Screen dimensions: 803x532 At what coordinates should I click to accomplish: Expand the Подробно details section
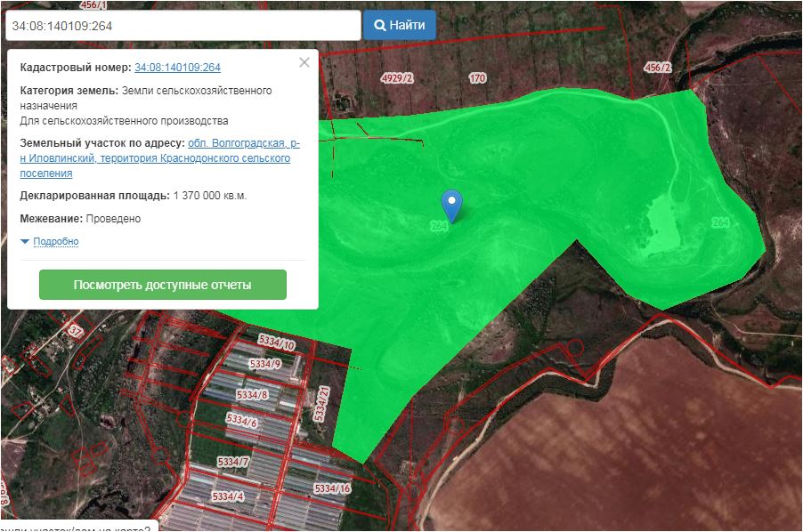click(55, 242)
